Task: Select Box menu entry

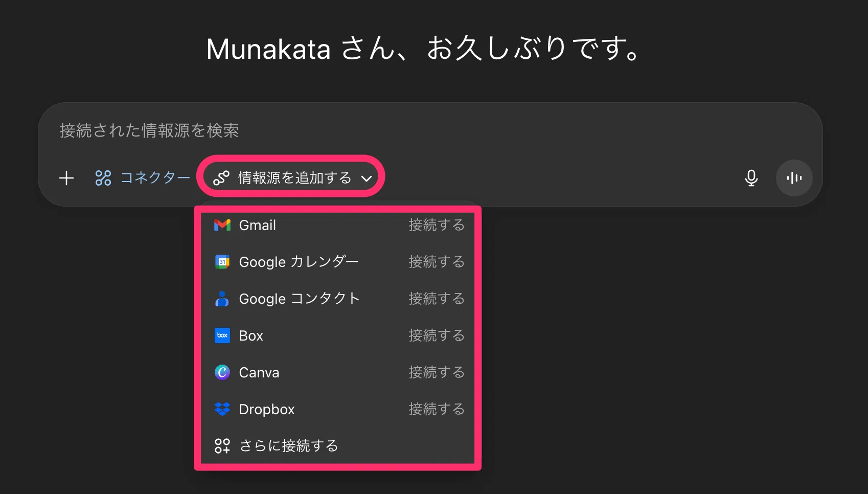Action: (251, 335)
